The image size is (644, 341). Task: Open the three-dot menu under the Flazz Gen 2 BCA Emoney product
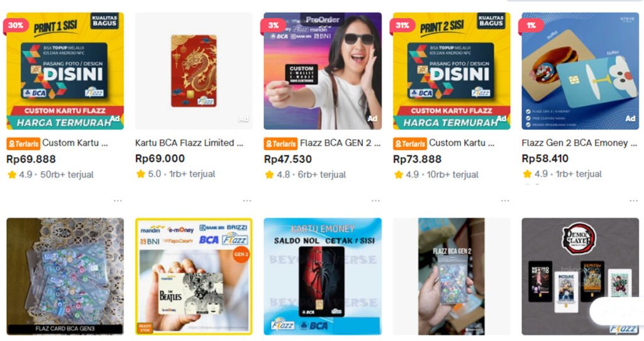tap(633, 201)
